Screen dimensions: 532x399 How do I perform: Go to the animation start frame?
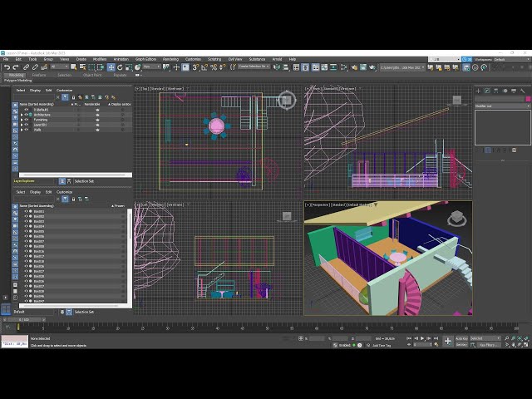[x=409, y=338]
